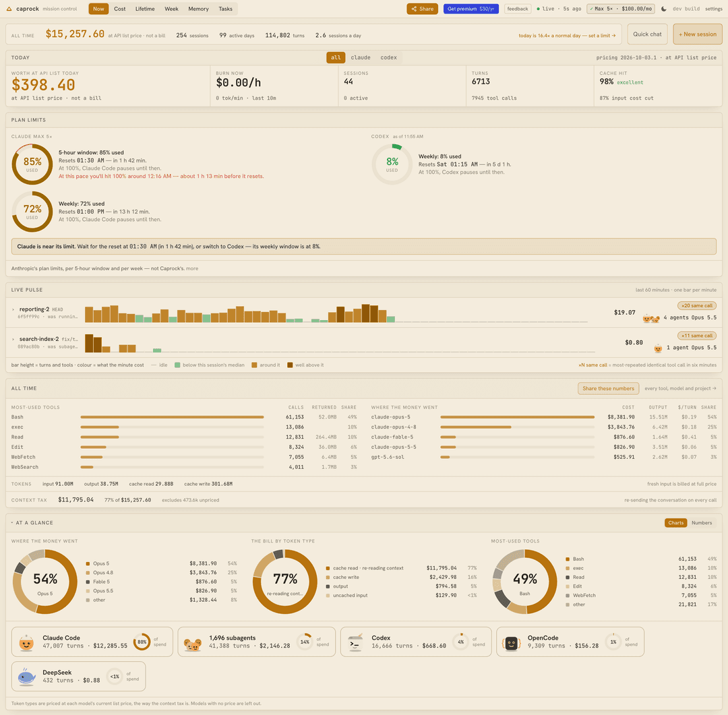Open the Cost tab
The image size is (728, 715).
[x=120, y=9]
